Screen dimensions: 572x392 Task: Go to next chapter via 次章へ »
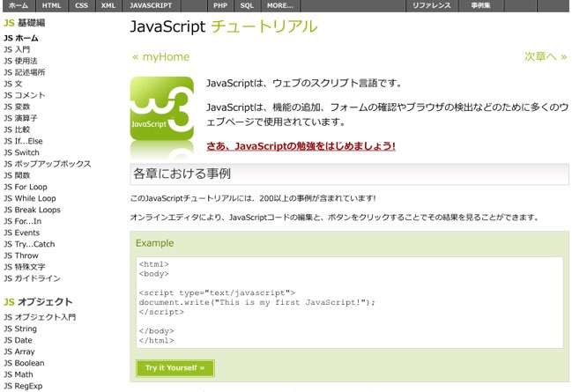(546, 56)
